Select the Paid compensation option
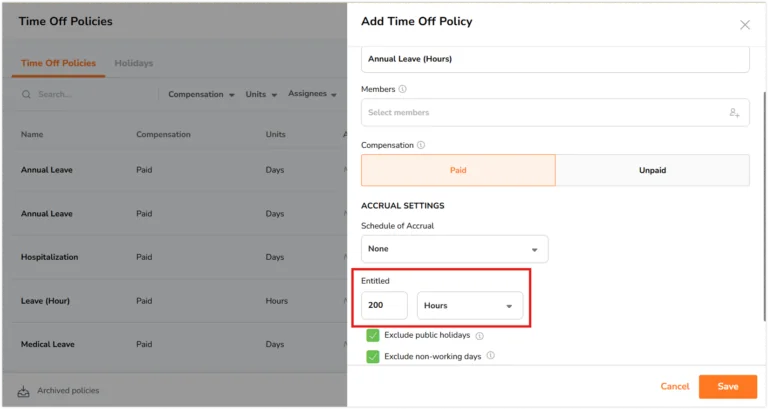768x409 pixels. [x=458, y=170]
